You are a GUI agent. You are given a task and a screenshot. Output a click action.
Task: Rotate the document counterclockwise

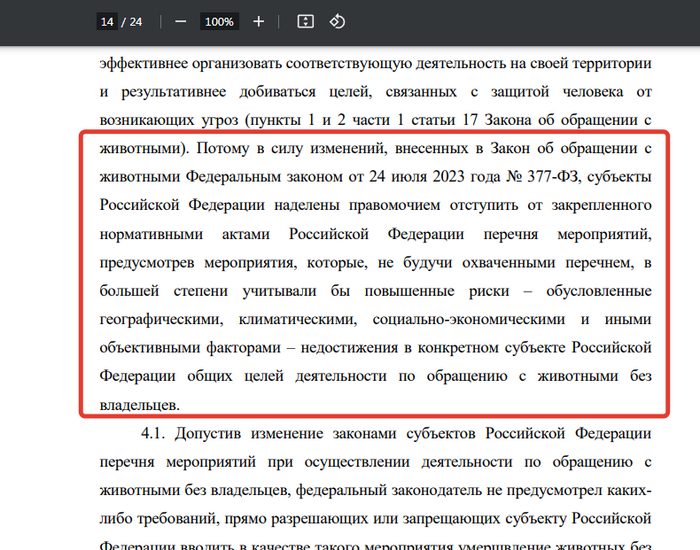(337, 21)
